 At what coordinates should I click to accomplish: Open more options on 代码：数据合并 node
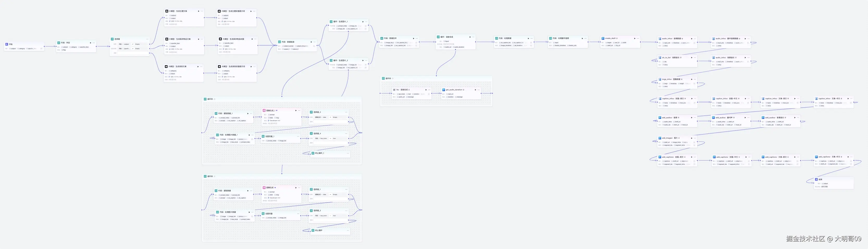pyautogui.click(x=417, y=38)
